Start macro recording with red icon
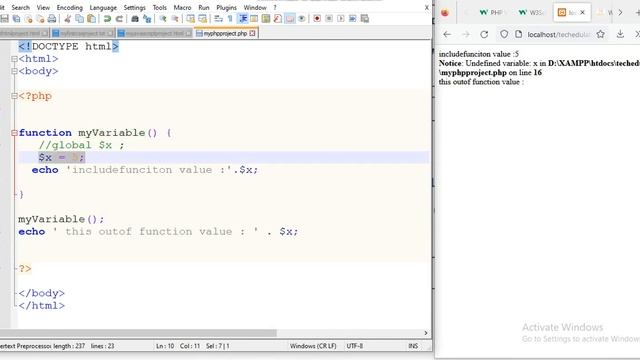Viewport: 640px width, 360px height. tap(317, 19)
